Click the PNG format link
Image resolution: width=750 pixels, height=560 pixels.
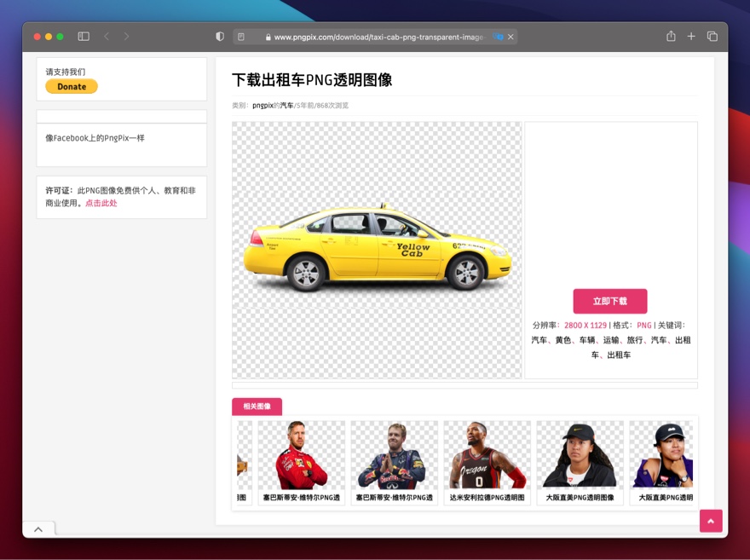(643, 326)
